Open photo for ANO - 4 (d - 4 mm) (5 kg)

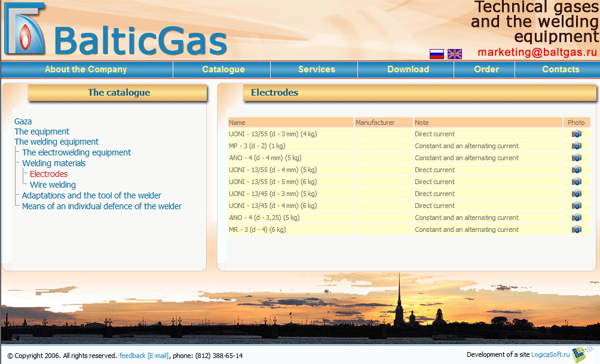pos(576,158)
